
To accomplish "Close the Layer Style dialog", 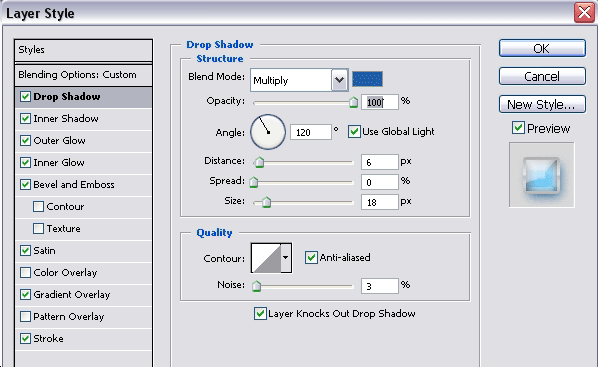I will 584,13.
